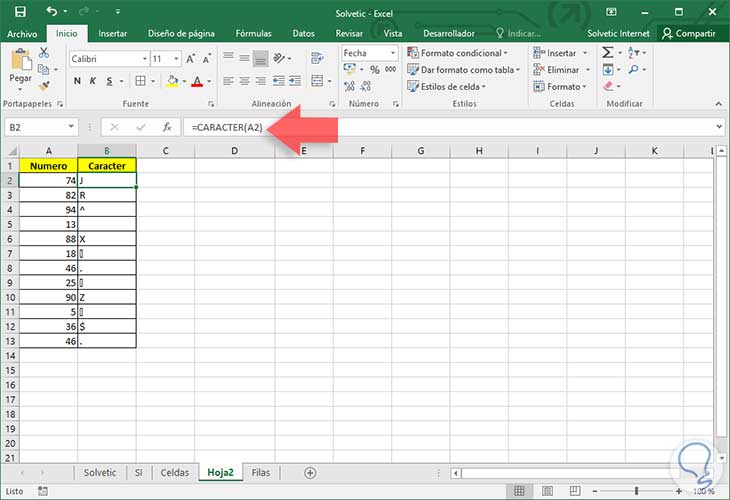
Task: Apply percent style
Action: 375,69
